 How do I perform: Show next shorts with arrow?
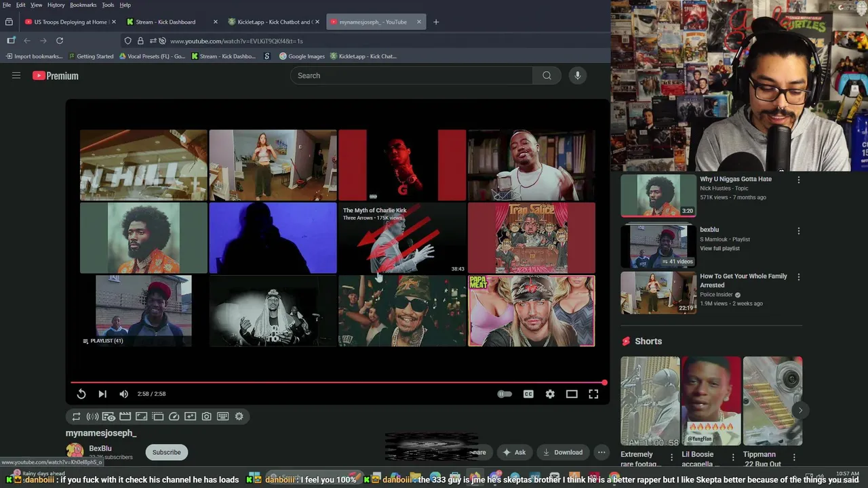point(800,410)
